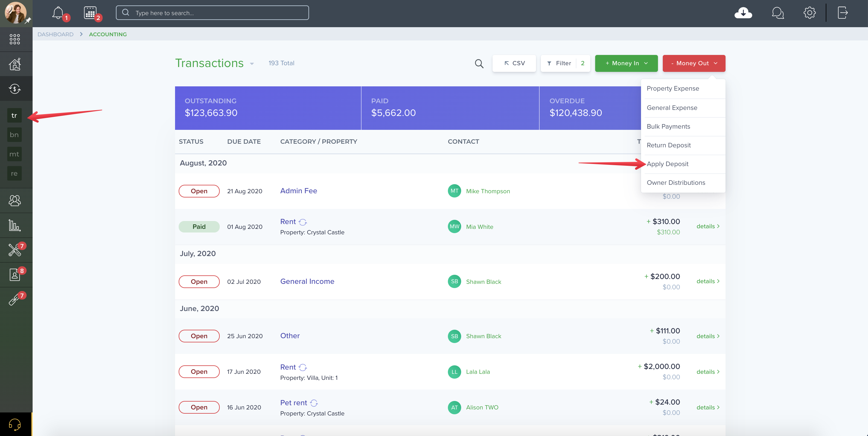Viewport: 868px width, 436px height.
Task: Open the notifications bell
Action: (x=58, y=13)
